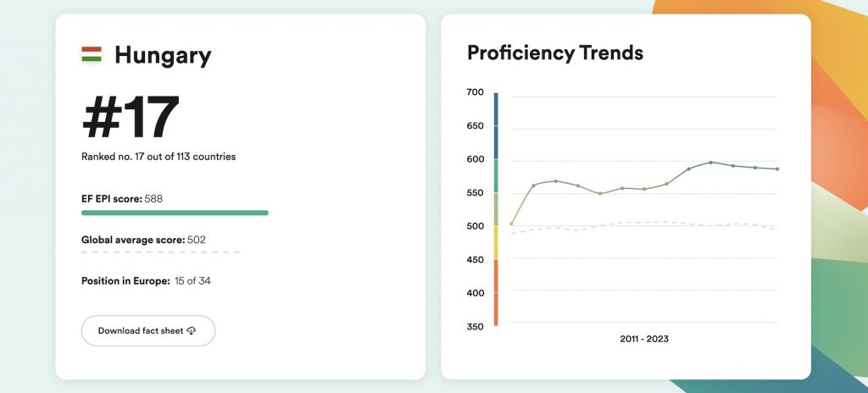This screenshot has width=868, height=393.
Task: Click the last data point on the green line
Action: pyautogui.click(x=776, y=169)
